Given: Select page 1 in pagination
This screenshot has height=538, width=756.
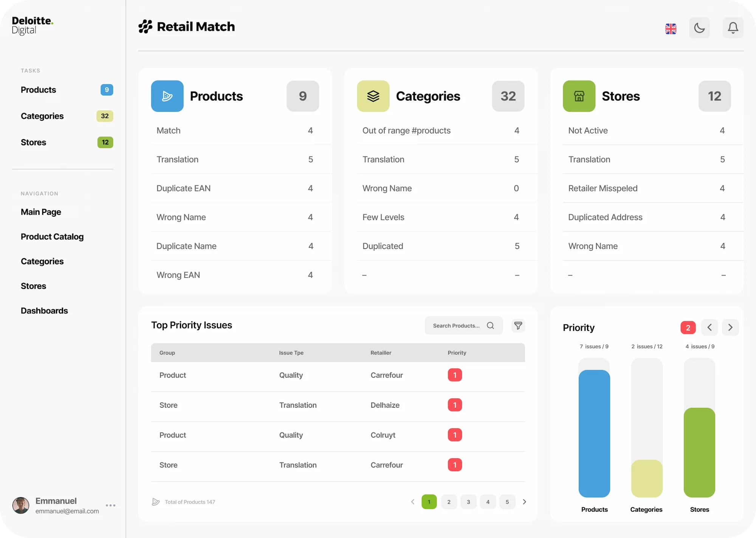Looking at the screenshot, I should click(x=429, y=502).
